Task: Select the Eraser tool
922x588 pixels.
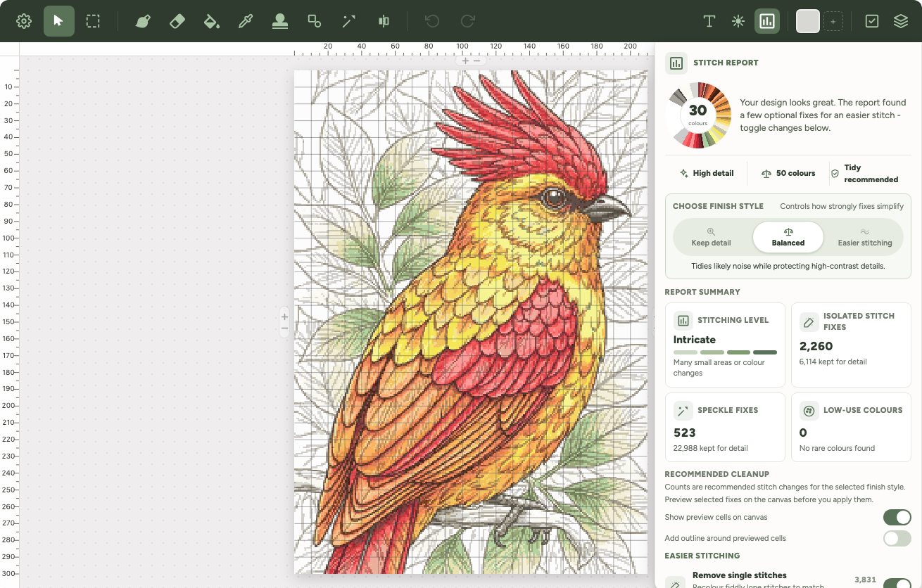Action: click(x=177, y=21)
